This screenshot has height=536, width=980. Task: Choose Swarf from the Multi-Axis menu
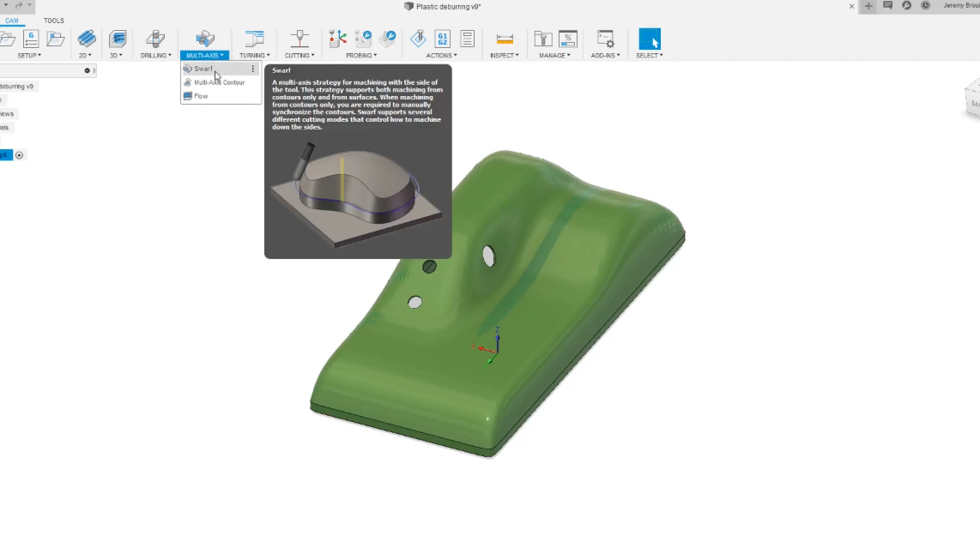203,69
